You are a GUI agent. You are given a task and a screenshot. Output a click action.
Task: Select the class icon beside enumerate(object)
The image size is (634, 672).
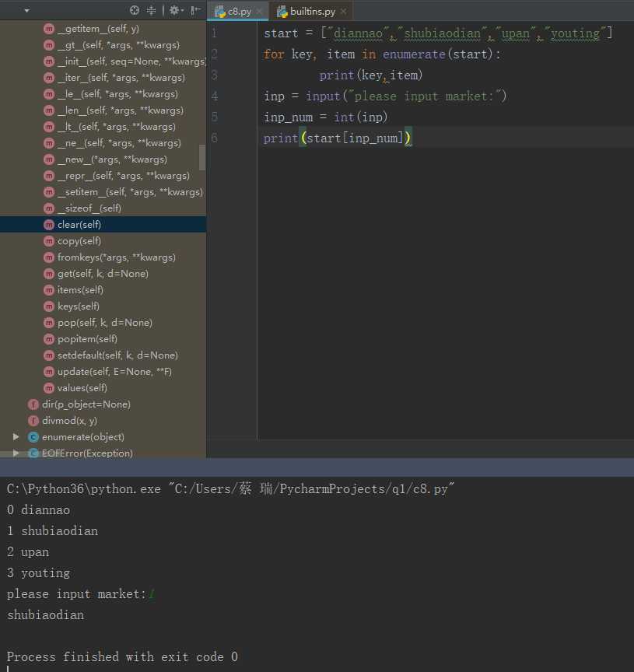[x=33, y=437]
